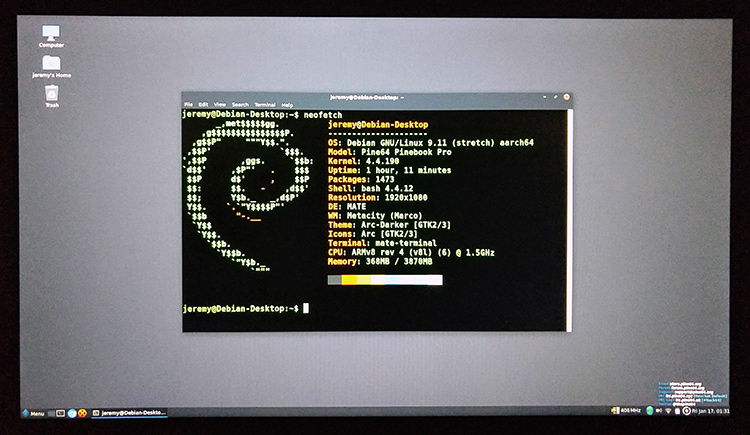This screenshot has width=750, height=435.
Task: Click the show desktop icon beside Menu
Action: point(51,413)
